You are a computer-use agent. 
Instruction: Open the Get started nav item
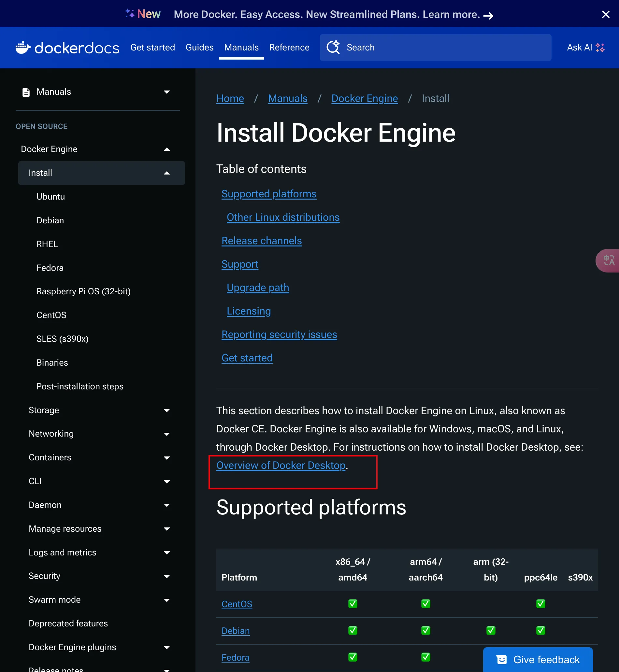click(x=152, y=48)
